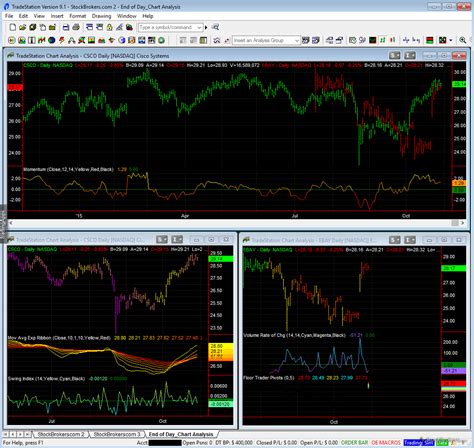Click the first workspace tab scroll arrow
Image resolution: width=474 pixels, height=448 pixels.
coord(6,434)
